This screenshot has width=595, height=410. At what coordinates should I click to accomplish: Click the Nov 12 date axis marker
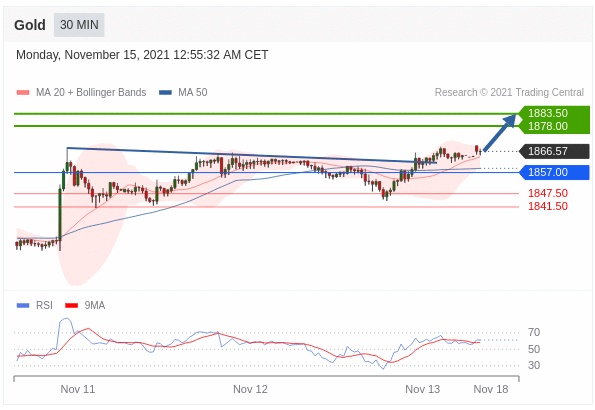(x=250, y=389)
